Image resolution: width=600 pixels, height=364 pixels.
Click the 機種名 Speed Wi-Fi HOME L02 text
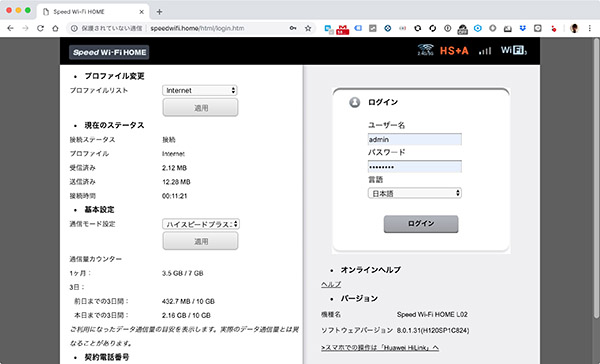click(x=432, y=314)
